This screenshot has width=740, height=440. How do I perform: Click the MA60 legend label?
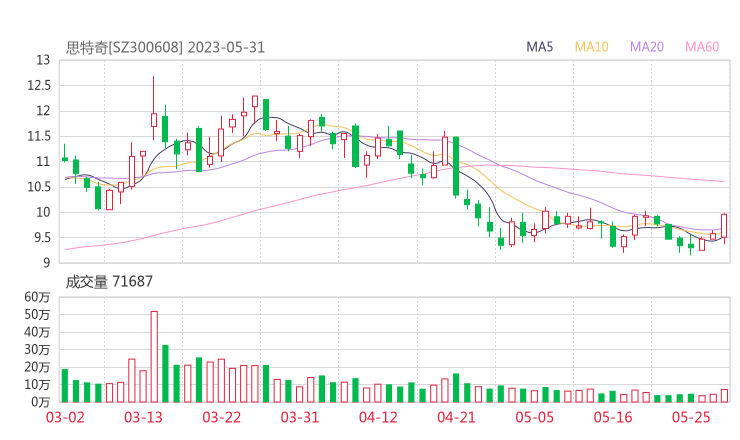click(702, 47)
